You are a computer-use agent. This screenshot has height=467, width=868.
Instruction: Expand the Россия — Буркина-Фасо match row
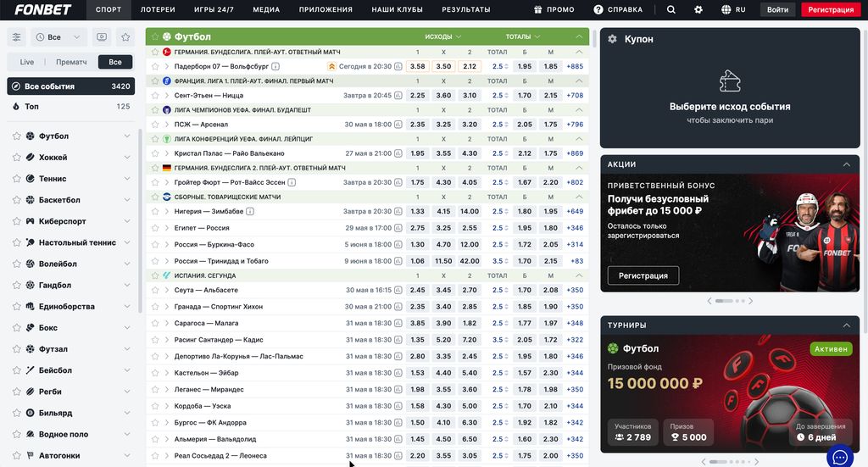pos(167,245)
